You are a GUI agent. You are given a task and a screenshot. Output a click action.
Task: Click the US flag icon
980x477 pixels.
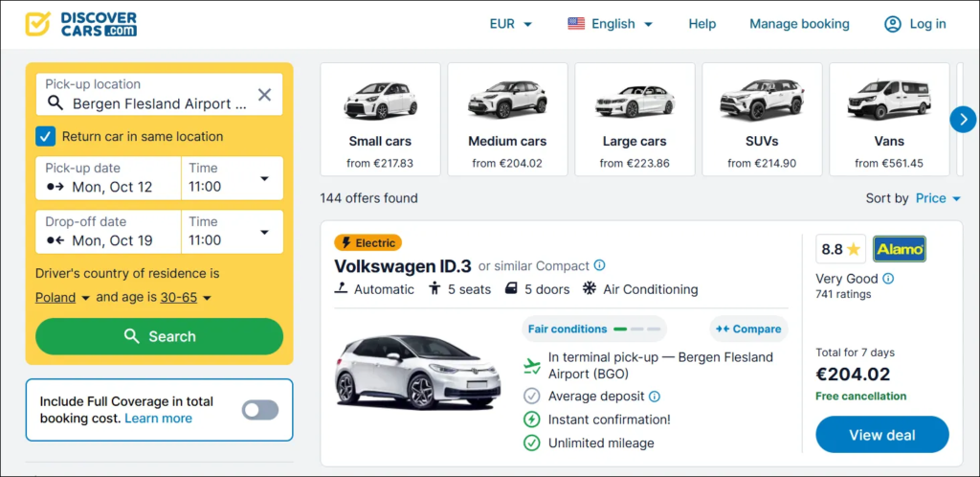click(x=575, y=24)
